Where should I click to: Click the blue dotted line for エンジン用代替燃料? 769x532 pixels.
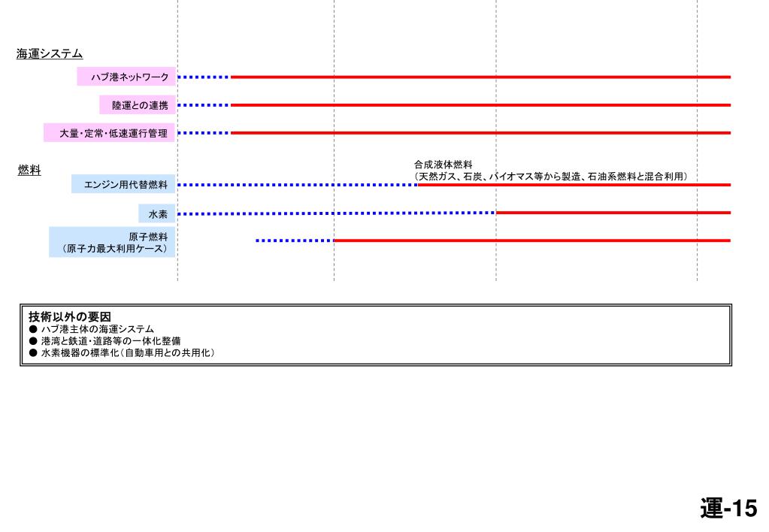point(297,185)
